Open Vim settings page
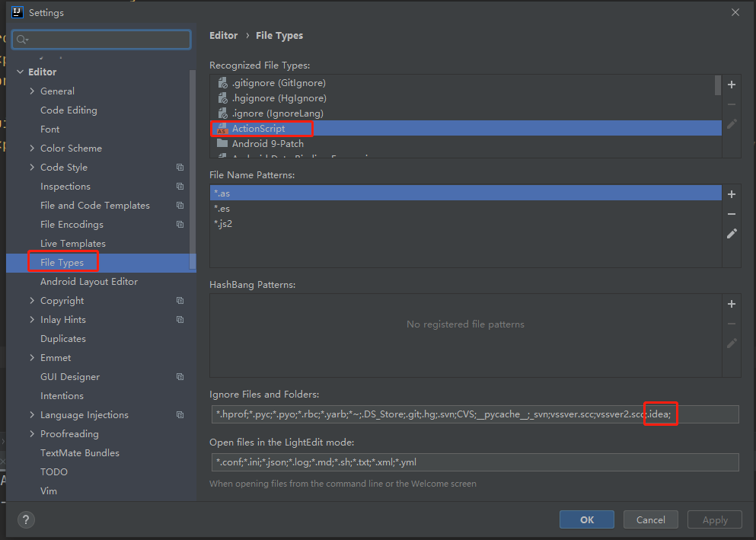This screenshot has width=756, height=540. point(48,490)
